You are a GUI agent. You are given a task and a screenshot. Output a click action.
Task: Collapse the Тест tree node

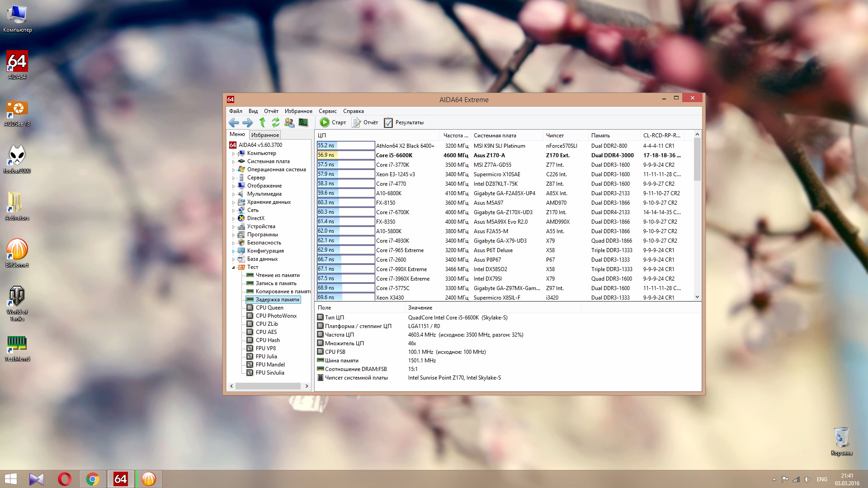(234, 267)
